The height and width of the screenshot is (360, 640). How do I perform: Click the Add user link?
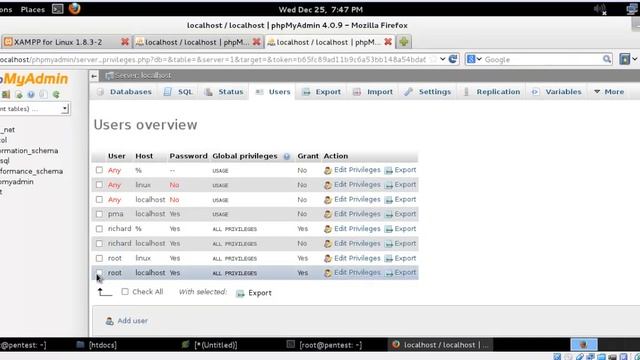pyautogui.click(x=127, y=321)
